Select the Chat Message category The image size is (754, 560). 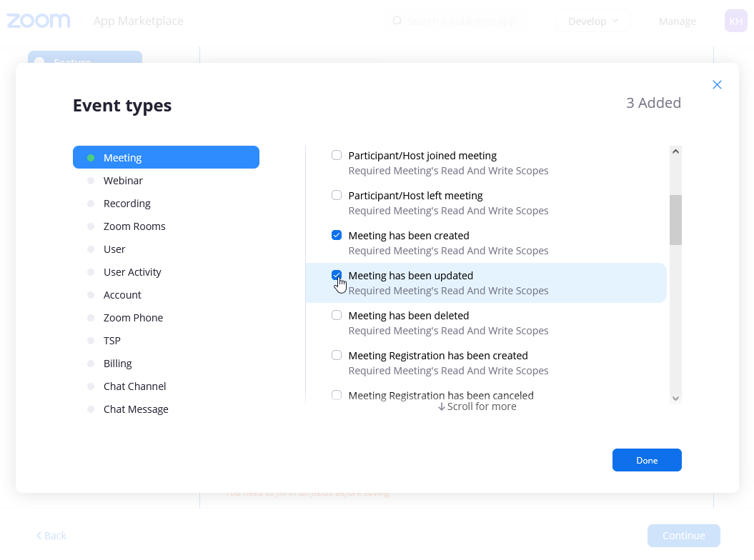(x=136, y=409)
